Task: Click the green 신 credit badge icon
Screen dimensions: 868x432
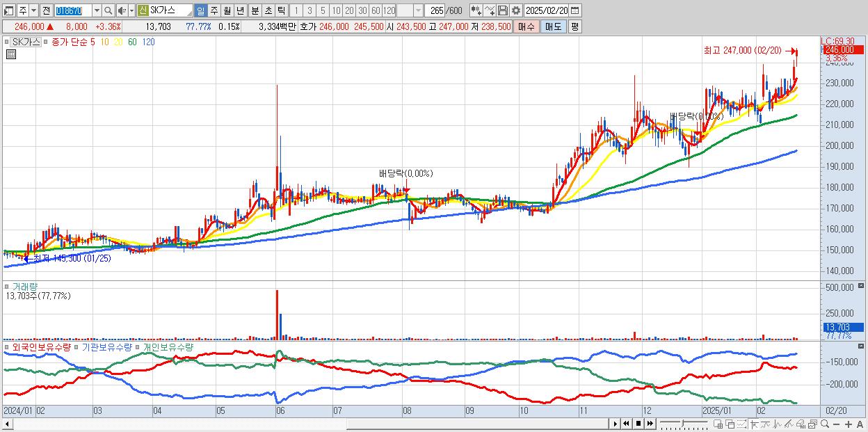Action: pyautogui.click(x=143, y=10)
